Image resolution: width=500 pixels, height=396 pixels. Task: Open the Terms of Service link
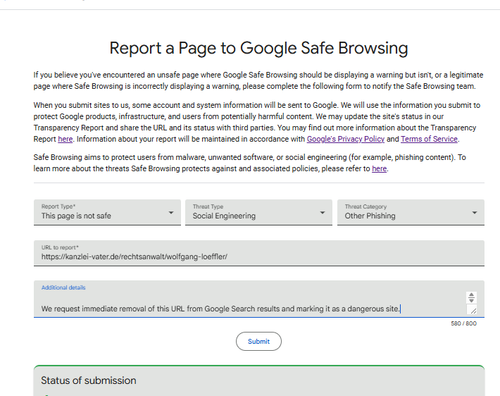click(429, 139)
